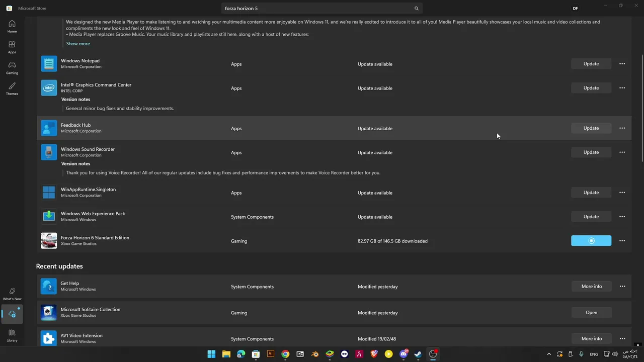The image size is (644, 362).
Task: Click the Windows Notepad title text
Action: 80,61
